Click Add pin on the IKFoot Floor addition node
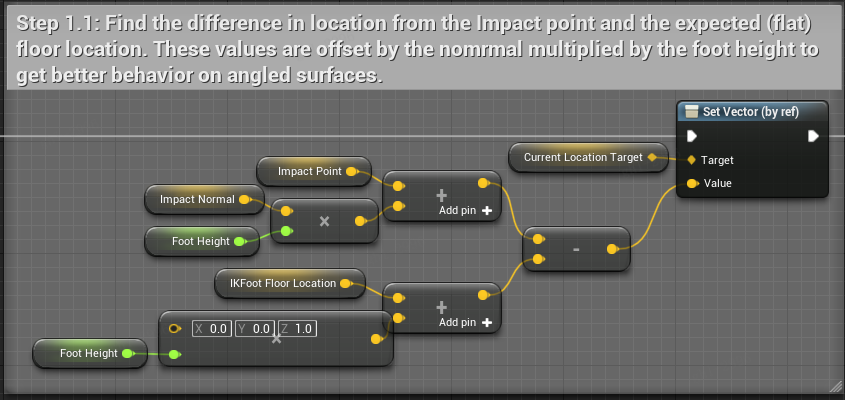 point(466,323)
